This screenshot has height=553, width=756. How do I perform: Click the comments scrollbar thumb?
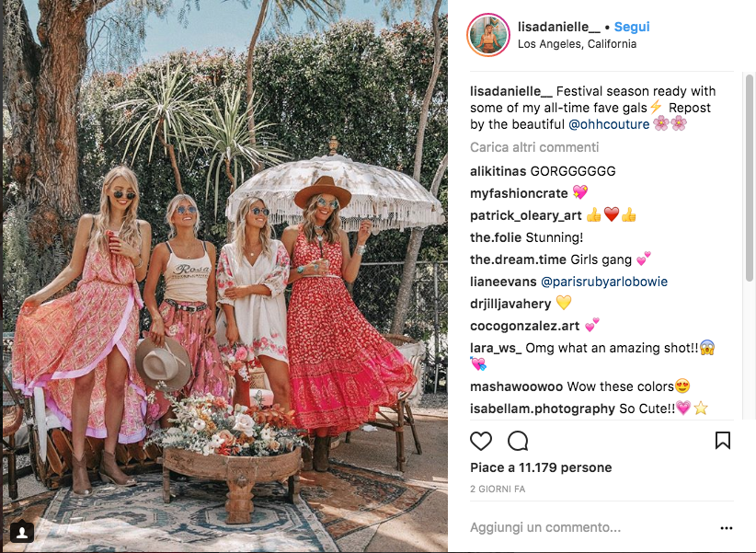coord(750,178)
